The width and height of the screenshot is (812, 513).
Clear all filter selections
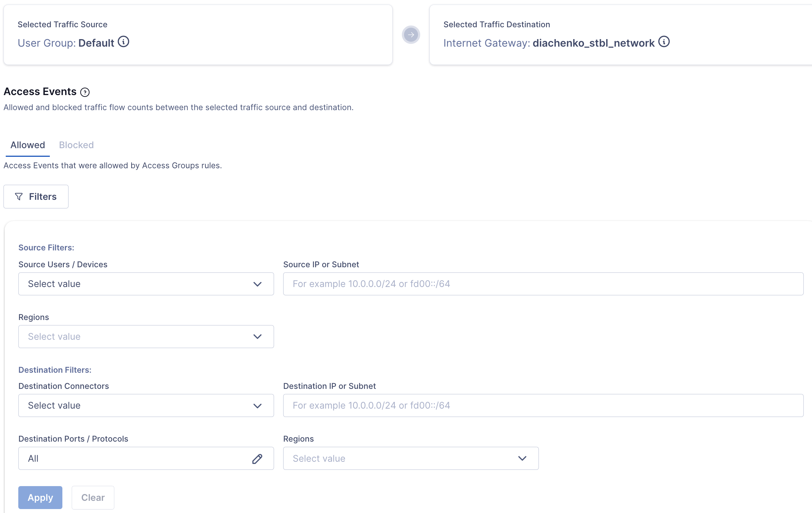pos(92,498)
